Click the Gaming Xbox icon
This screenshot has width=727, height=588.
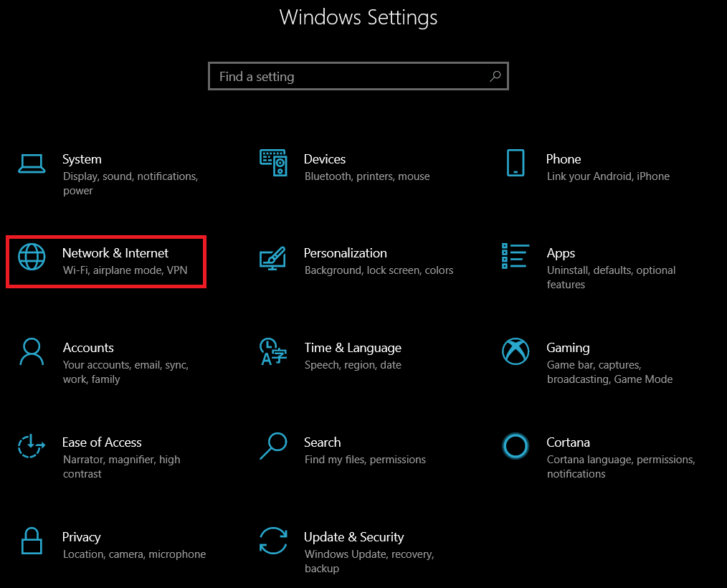pos(515,351)
